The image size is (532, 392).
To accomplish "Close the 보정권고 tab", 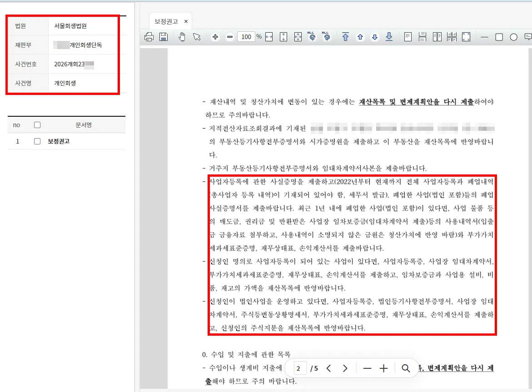I will tap(186, 21).
